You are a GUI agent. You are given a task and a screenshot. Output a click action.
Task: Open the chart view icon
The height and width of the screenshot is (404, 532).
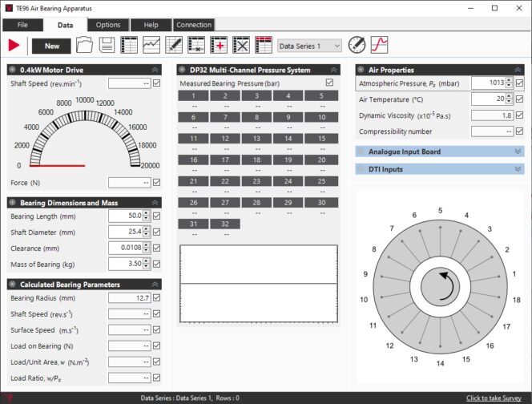coord(151,46)
